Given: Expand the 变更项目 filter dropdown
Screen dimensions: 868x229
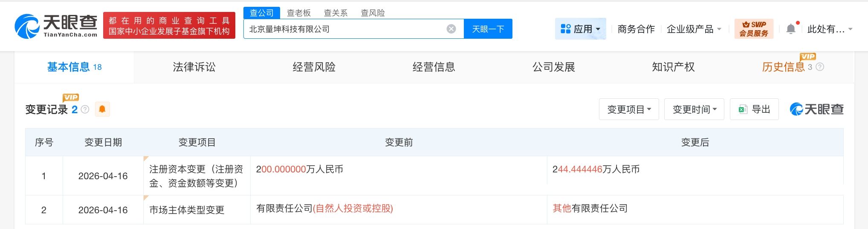Looking at the screenshot, I should click(629, 109).
